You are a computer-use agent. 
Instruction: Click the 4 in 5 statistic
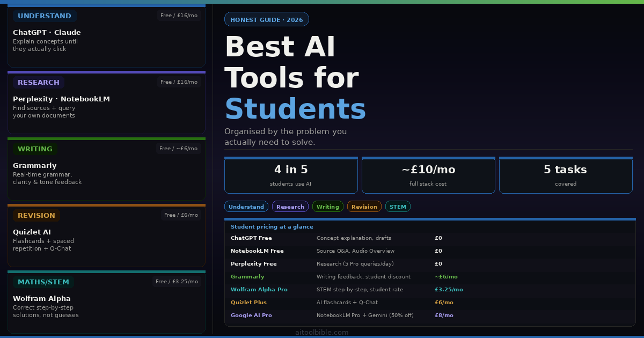point(291,175)
